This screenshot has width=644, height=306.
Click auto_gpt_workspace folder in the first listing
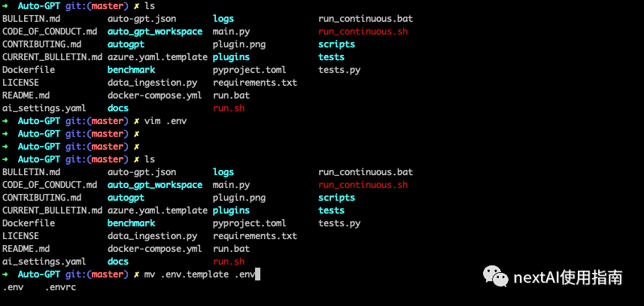coord(154,32)
